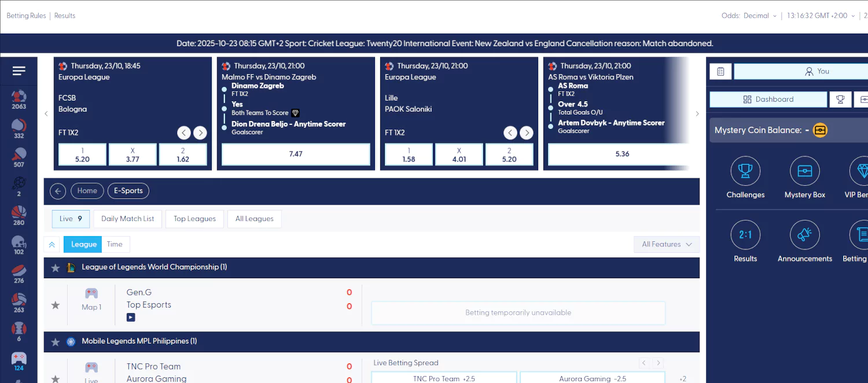
Task: Favorite the Gen.G vs Top Esports match
Action: [x=56, y=305]
